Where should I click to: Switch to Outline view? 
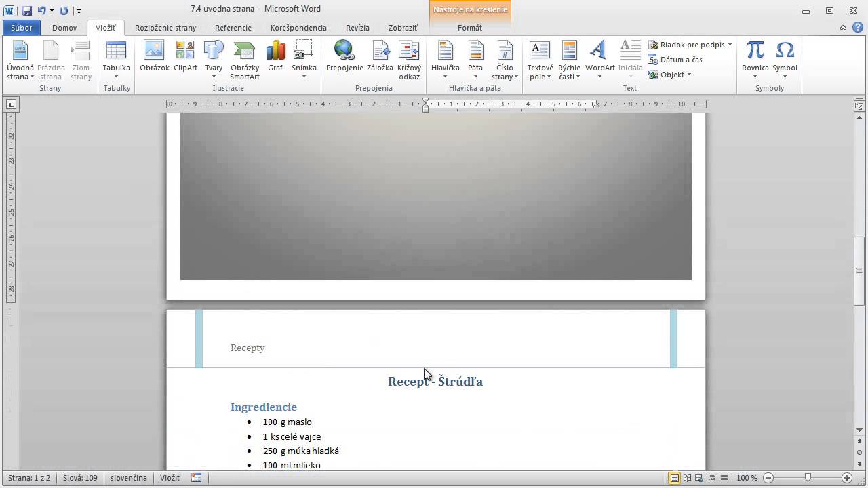(711, 478)
